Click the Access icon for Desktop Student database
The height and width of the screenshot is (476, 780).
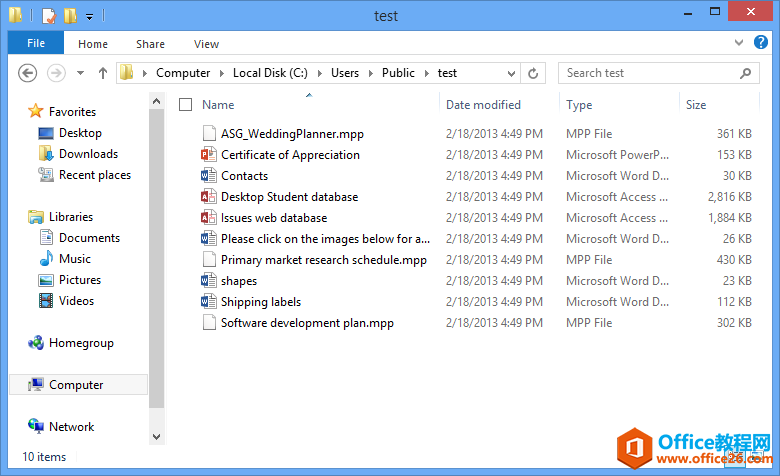(x=209, y=197)
